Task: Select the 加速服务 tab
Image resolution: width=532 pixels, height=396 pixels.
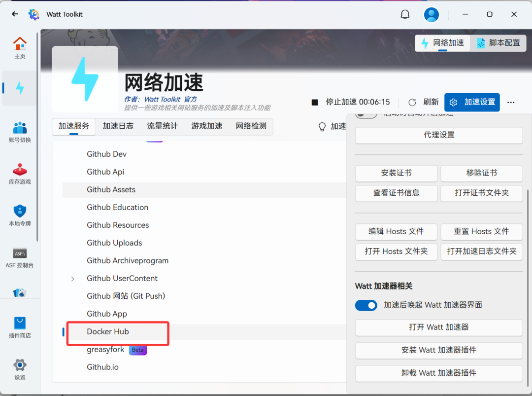Action: pos(73,126)
